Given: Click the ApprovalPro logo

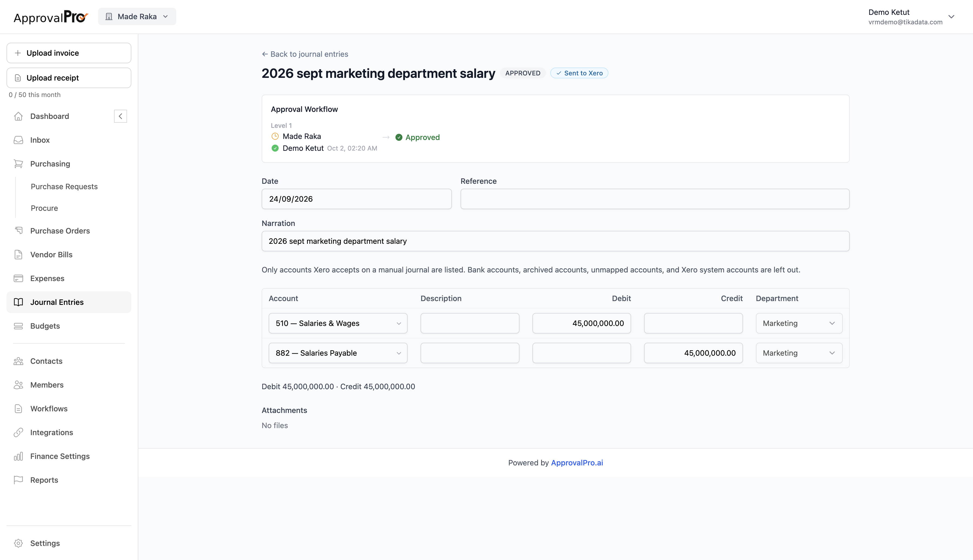Looking at the screenshot, I should point(51,17).
